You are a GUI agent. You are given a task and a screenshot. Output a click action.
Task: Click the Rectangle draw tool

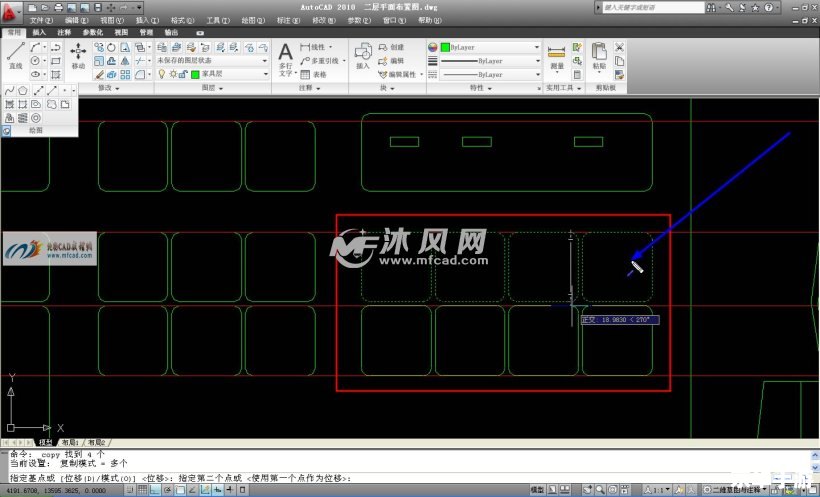56,61
